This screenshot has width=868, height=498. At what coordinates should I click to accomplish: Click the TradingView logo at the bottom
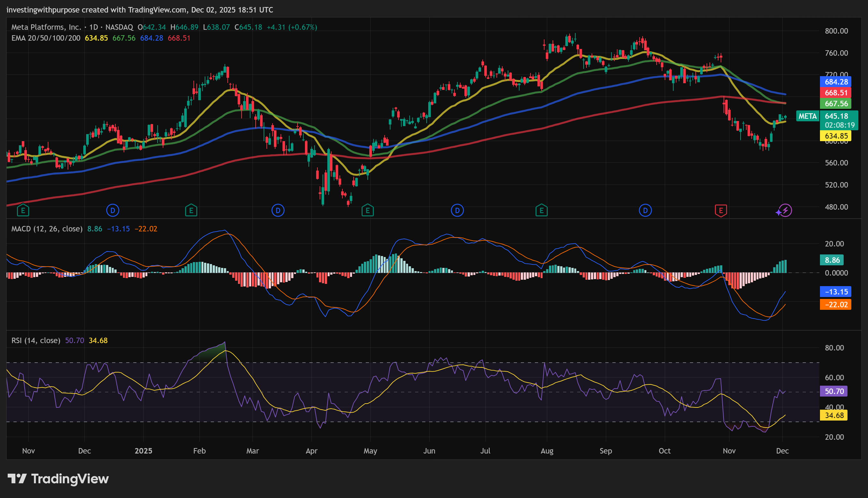click(58, 478)
